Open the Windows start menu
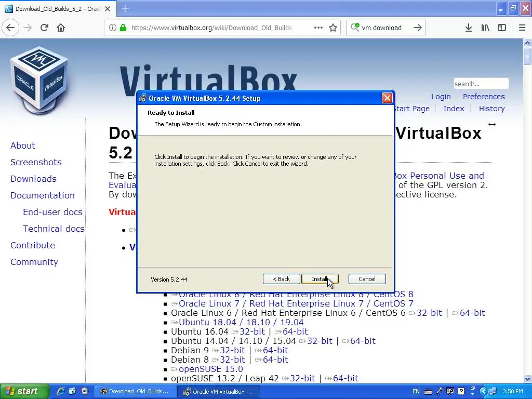Screen dimensions: 532x399 point(24,392)
